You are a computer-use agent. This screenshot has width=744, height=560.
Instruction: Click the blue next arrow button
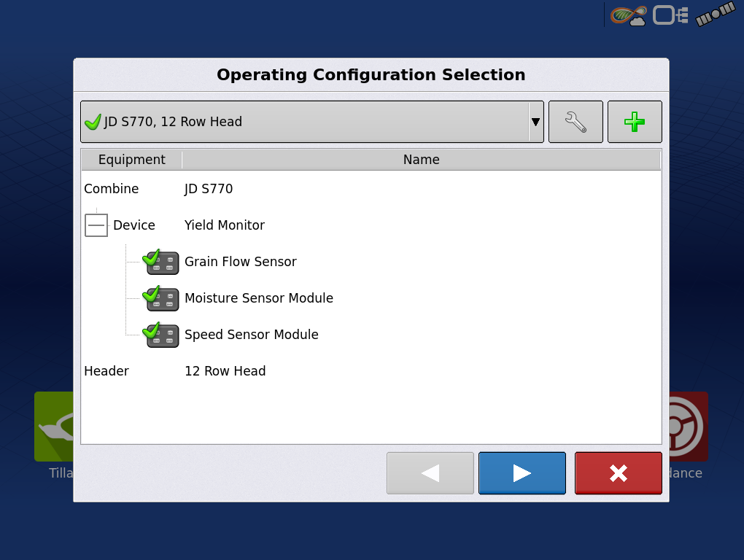click(522, 473)
